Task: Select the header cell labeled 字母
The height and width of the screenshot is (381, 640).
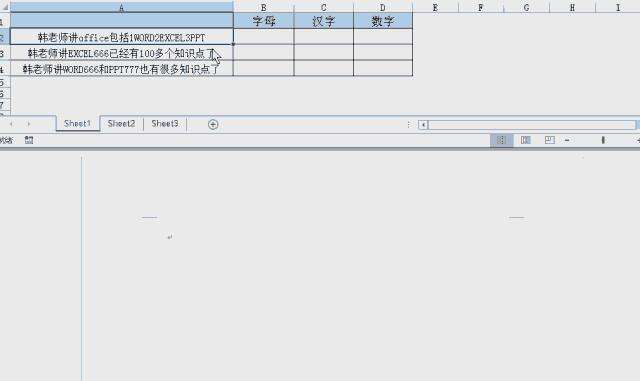Action: click(x=264, y=21)
